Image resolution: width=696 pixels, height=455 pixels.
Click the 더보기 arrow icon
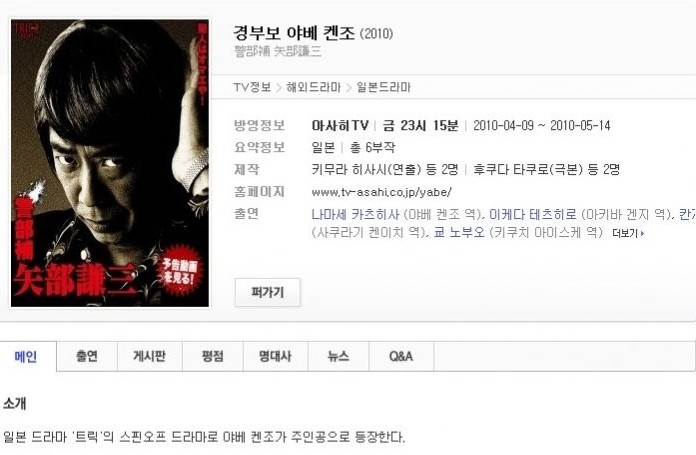[642, 233]
